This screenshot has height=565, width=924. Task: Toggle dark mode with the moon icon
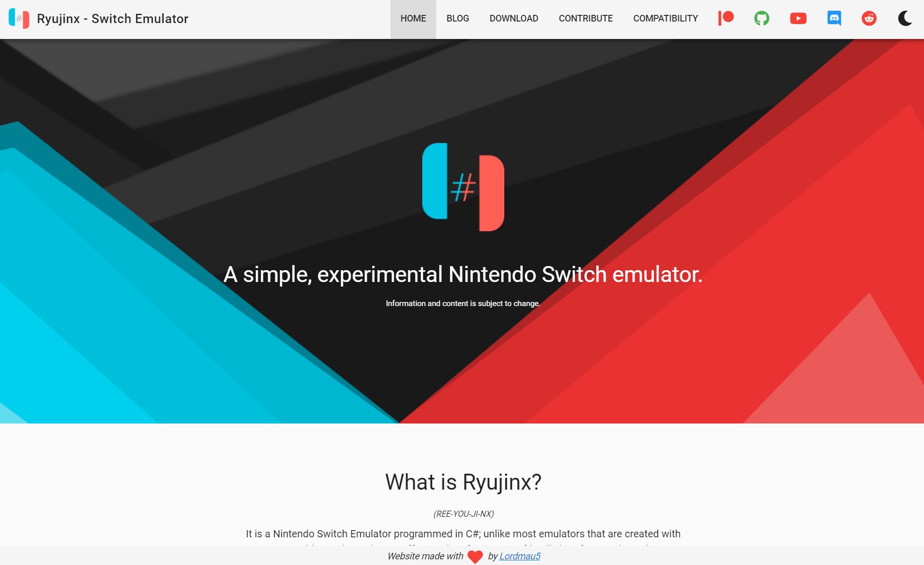point(905,18)
